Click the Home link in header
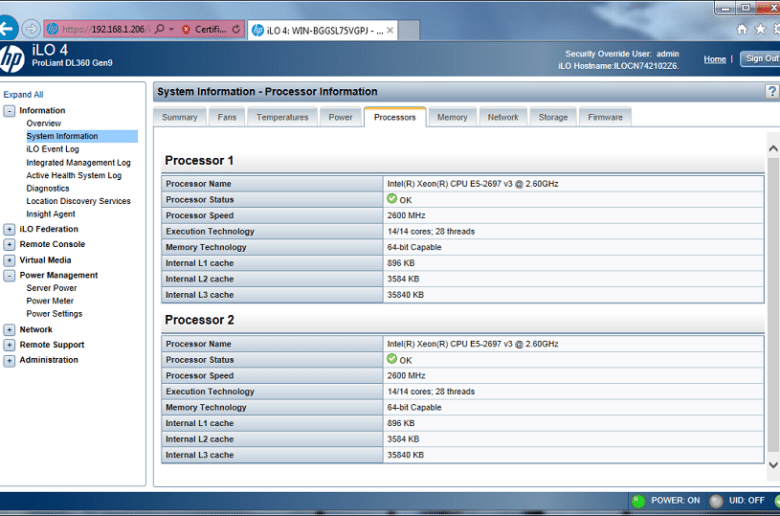This screenshot has width=780, height=516. pos(715,59)
